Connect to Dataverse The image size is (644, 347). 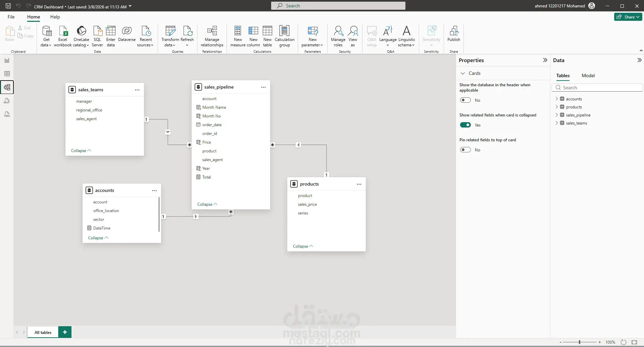pyautogui.click(x=127, y=34)
